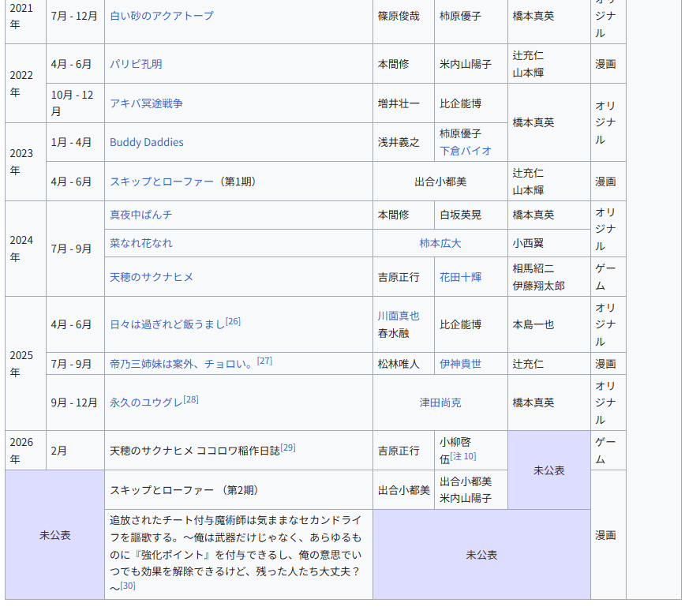Open the 菜なれ花なれ article
This screenshot has height=614, width=700.
140,243
